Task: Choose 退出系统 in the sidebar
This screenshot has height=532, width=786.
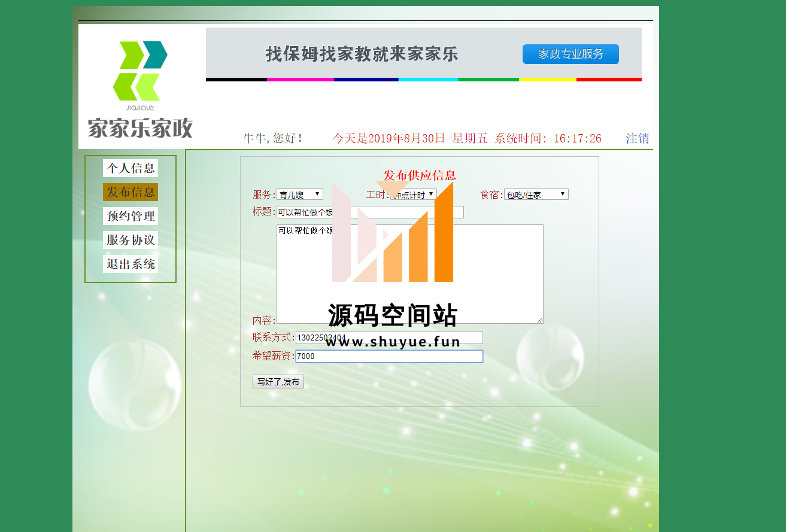Action: (x=131, y=264)
